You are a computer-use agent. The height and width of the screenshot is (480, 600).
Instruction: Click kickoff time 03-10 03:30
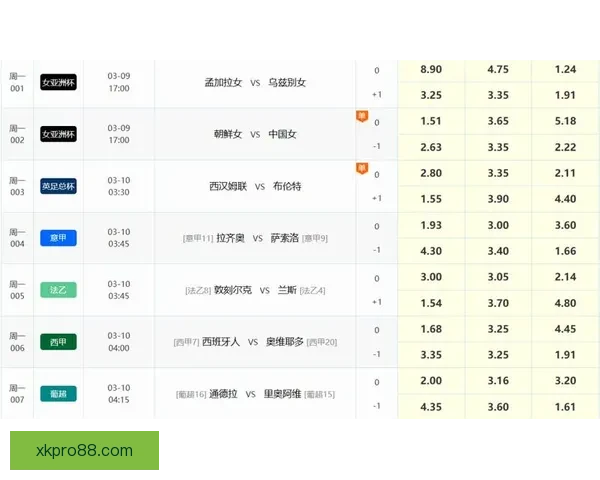(119, 186)
